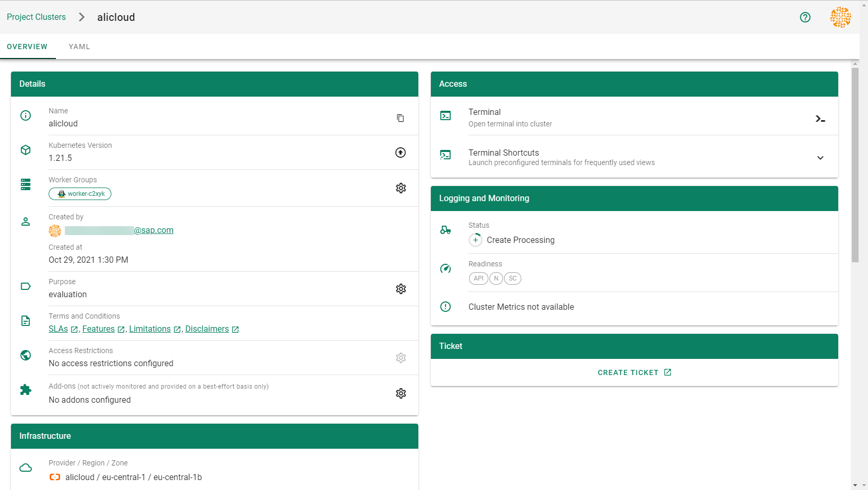Open the help question mark icon
868x490 pixels.
[805, 17]
